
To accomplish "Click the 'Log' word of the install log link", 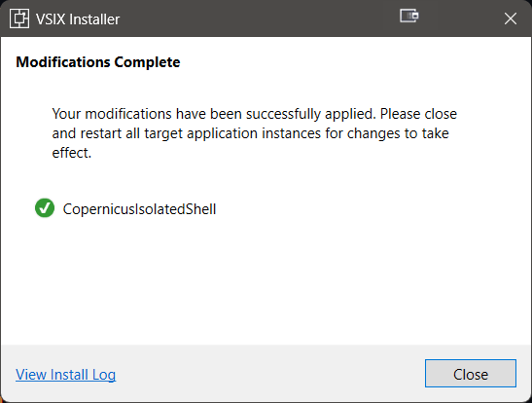I will [104, 375].
